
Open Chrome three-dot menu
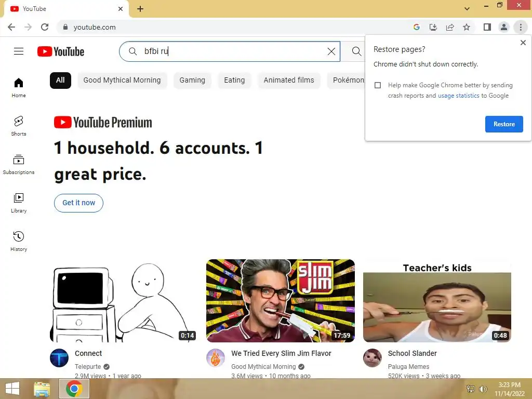pos(521,27)
